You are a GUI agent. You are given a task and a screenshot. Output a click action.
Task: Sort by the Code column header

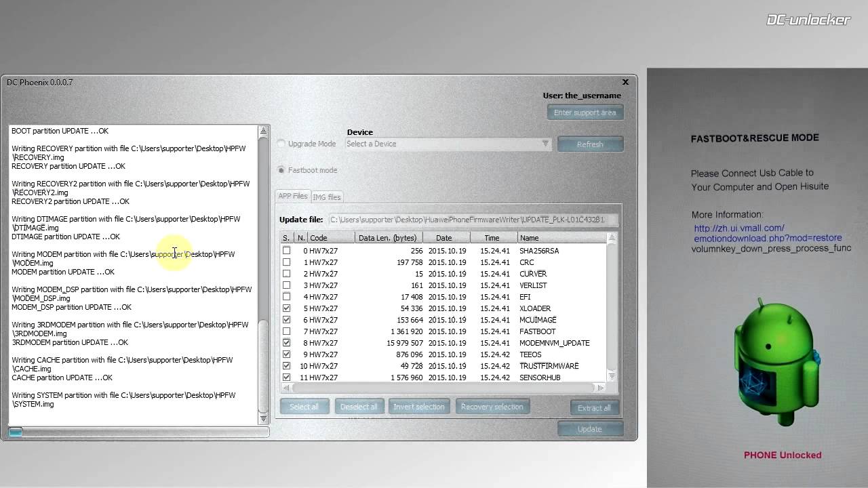coord(331,238)
